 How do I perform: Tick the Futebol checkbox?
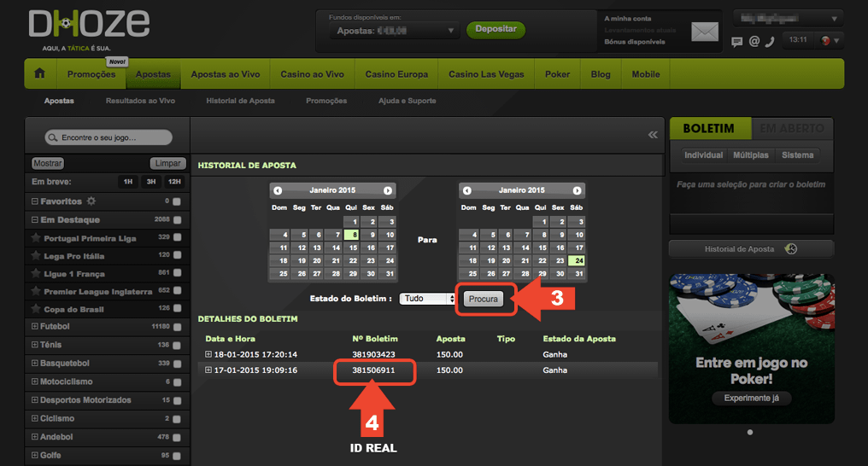(x=177, y=327)
